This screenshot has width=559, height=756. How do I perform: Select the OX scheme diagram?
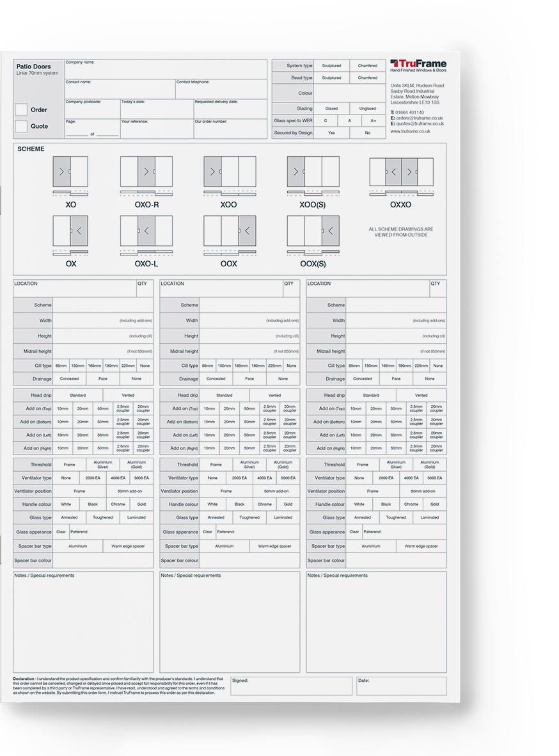(x=70, y=232)
